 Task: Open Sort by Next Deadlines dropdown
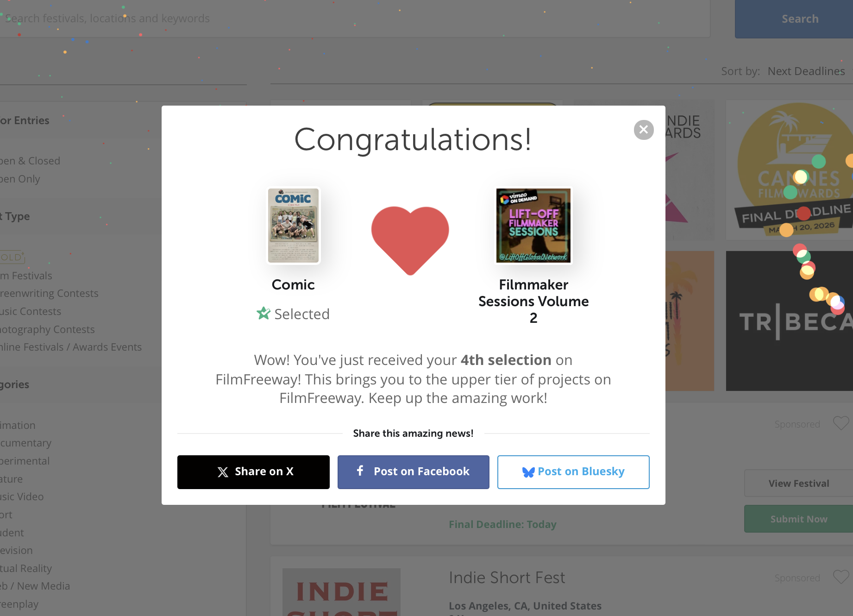point(806,71)
